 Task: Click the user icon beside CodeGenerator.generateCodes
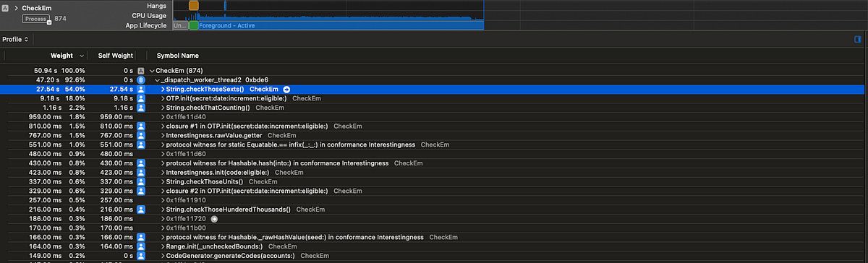coord(141,255)
